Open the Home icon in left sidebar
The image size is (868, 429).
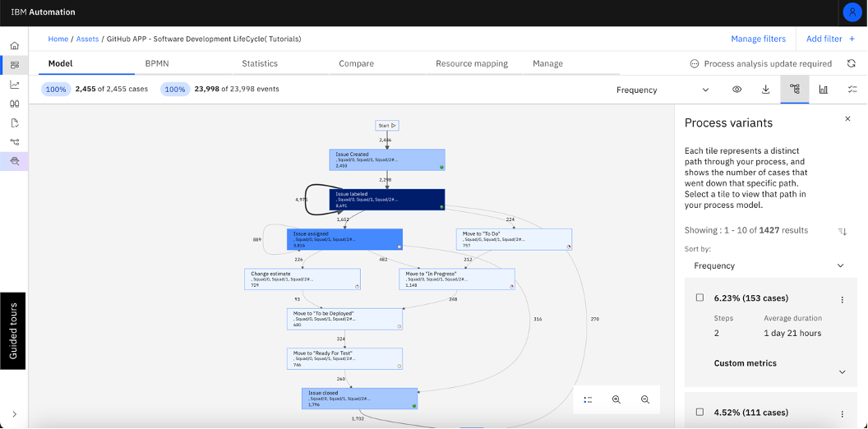tap(15, 45)
